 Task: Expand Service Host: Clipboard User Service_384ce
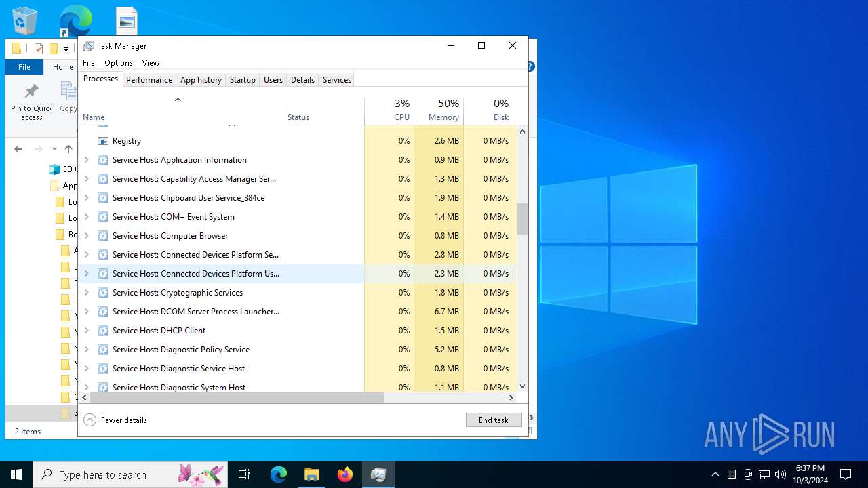86,198
